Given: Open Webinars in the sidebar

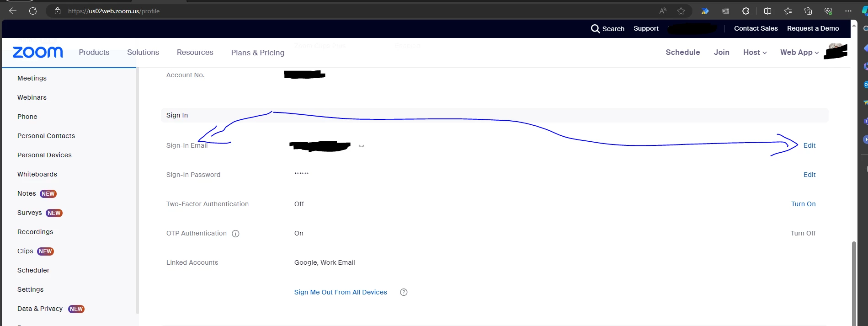Looking at the screenshot, I should tap(32, 97).
